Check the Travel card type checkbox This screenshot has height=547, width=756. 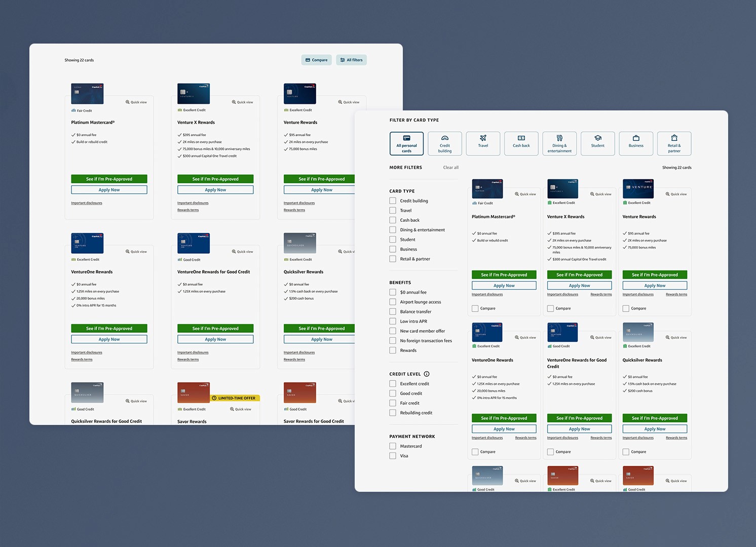[393, 210]
